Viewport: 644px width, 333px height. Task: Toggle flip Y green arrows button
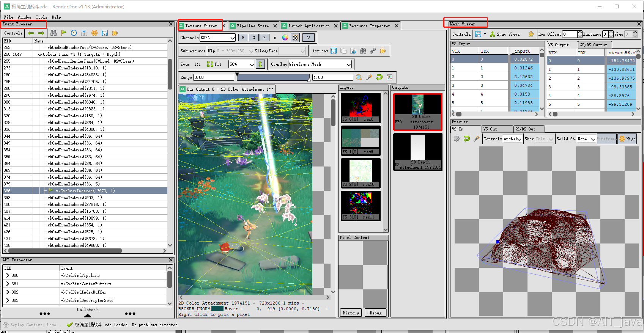tap(260, 64)
